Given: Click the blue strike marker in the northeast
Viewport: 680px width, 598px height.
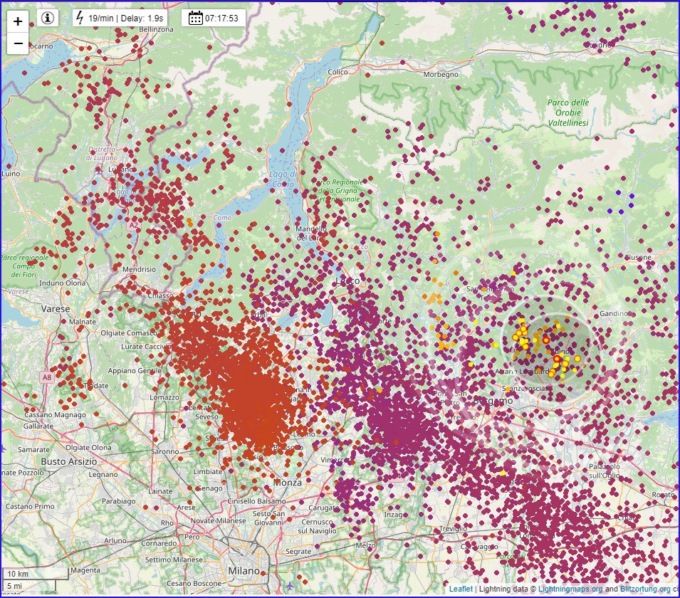Looking at the screenshot, I should [620, 192].
